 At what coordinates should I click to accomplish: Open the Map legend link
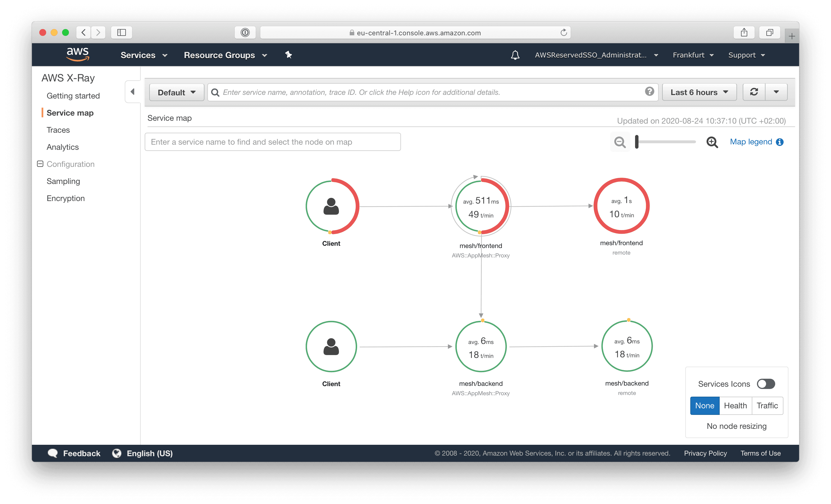(751, 142)
